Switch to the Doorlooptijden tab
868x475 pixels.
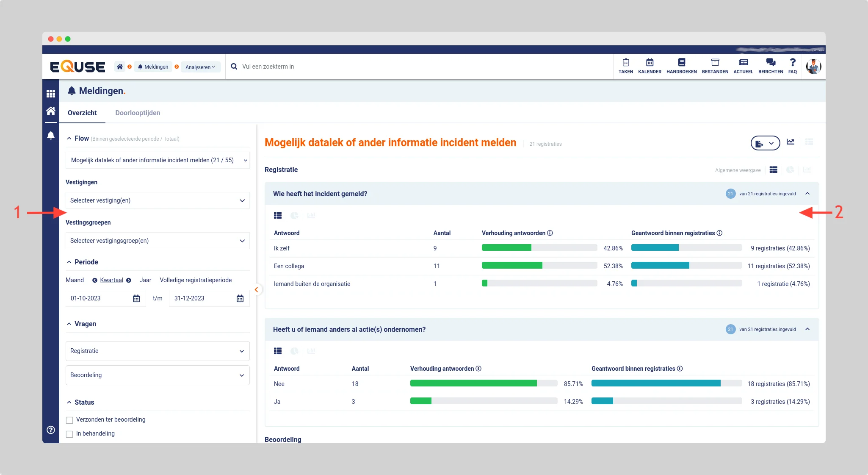[138, 113]
